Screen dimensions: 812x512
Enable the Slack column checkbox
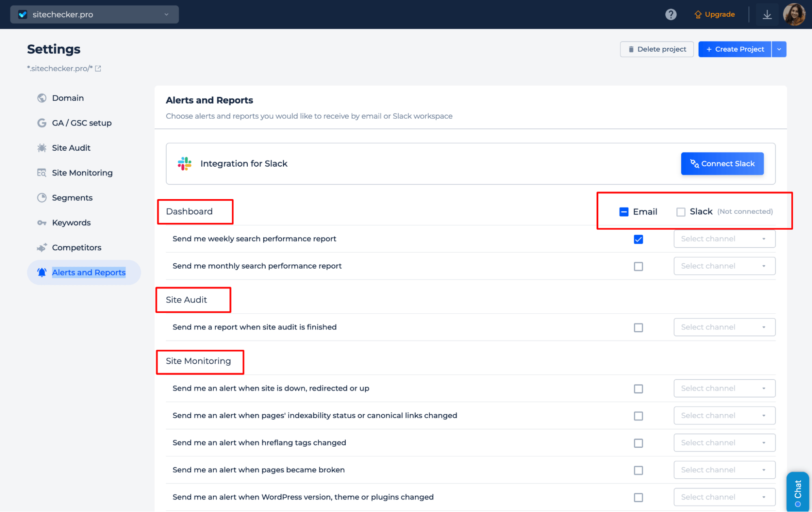680,212
